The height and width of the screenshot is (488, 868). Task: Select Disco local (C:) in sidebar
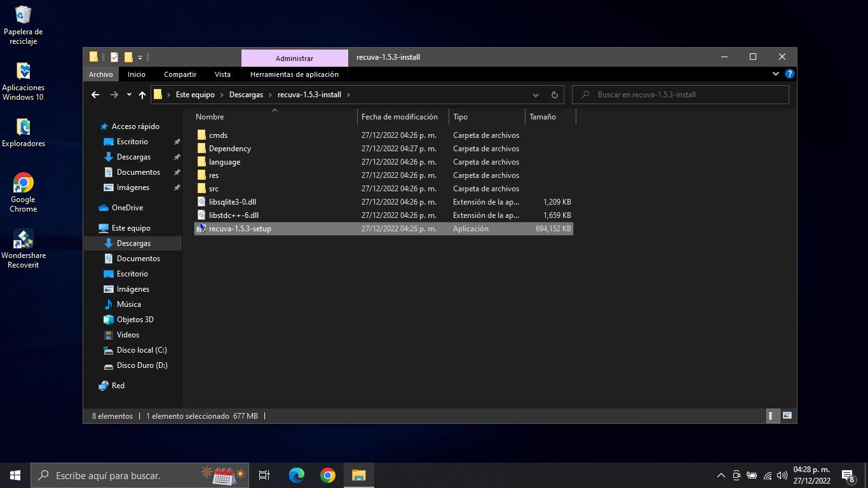coord(141,350)
